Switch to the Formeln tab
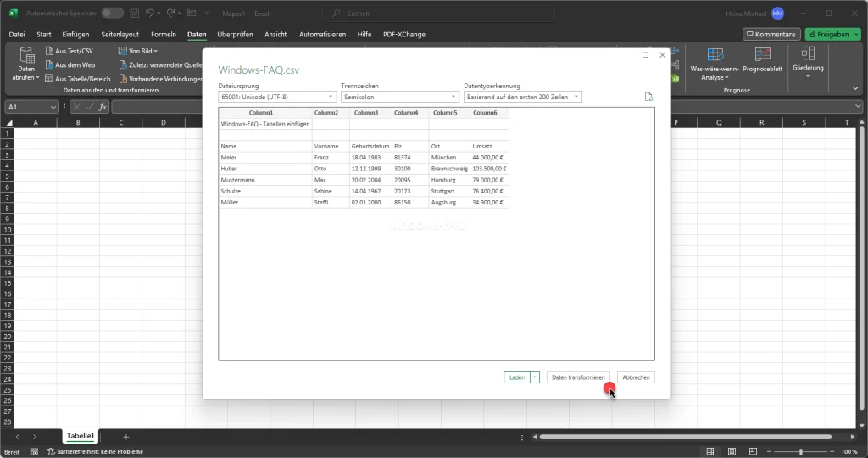 (x=164, y=34)
